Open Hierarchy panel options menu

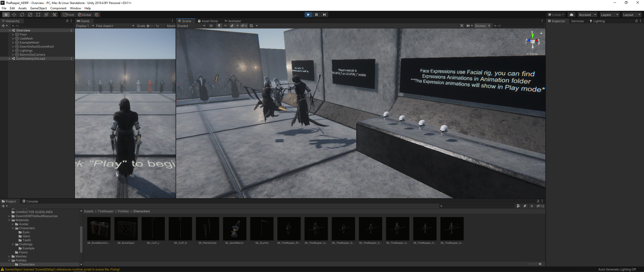click(71, 21)
